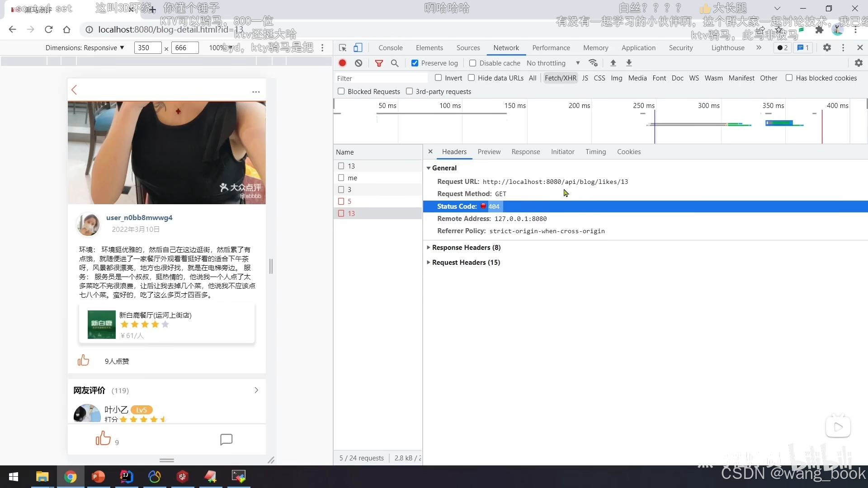Check 3rd-party requests option

click(x=409, y=91)
